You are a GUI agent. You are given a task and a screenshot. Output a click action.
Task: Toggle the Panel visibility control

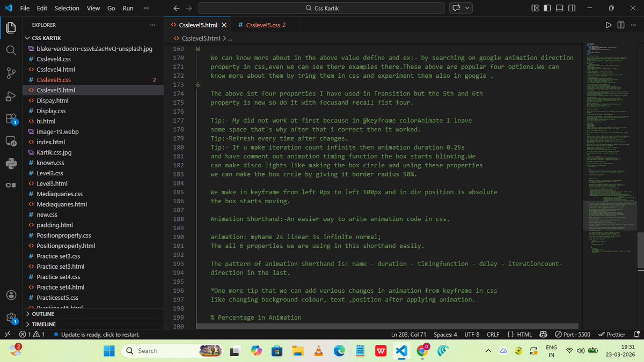[x=560, y=8]
